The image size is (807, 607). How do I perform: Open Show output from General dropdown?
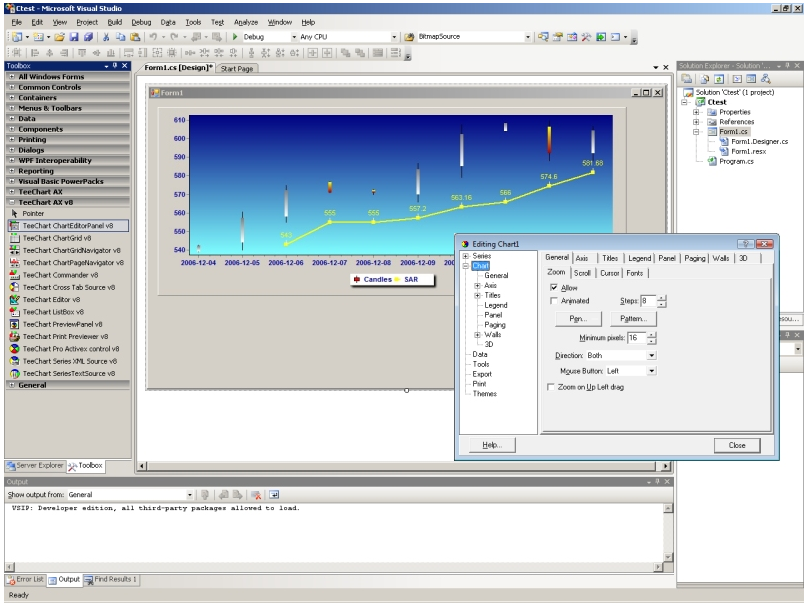click(x=189, y=495)
